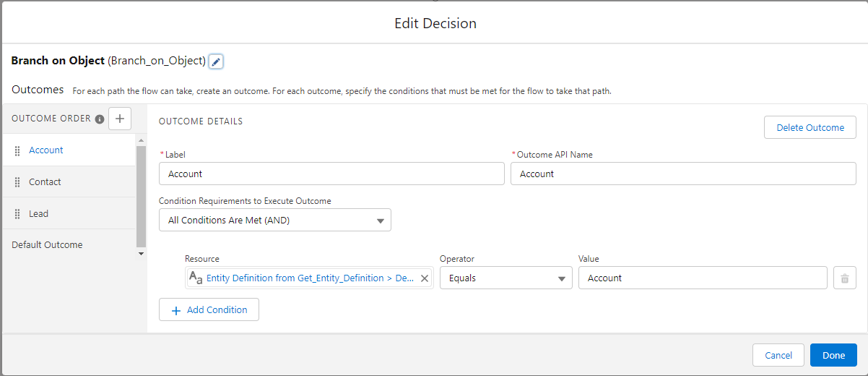868x376 pixels.
Task: Open Condition Requirements dropdown
Action: pos(275,221)
